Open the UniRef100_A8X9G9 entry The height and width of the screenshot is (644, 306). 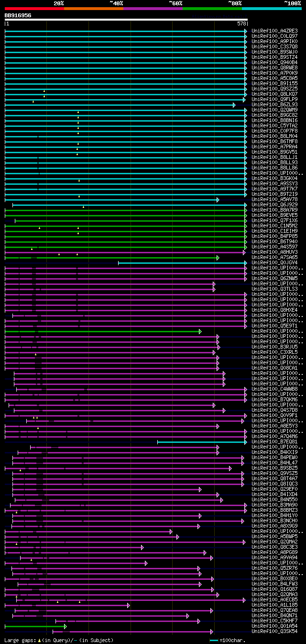[x=274, y=526]
